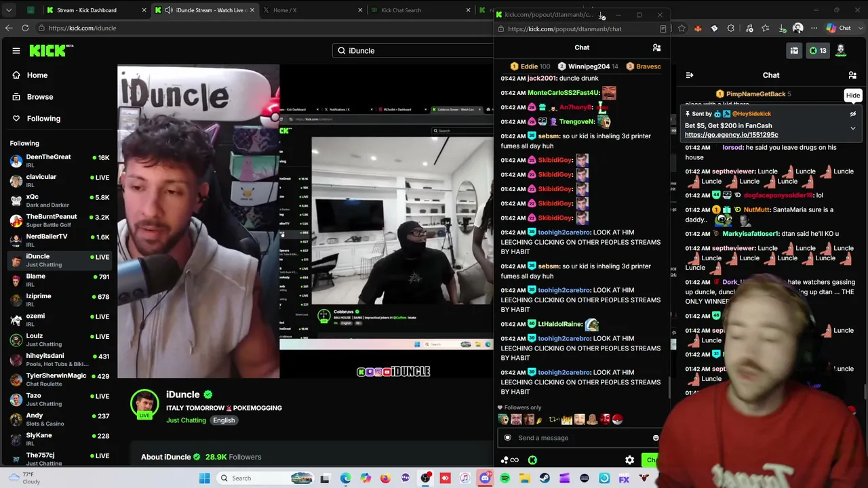Open the browser Extensions puzzle icon
Image resolution: width=868 pixels, height=488 pixels.
click(x=731, y=28)
